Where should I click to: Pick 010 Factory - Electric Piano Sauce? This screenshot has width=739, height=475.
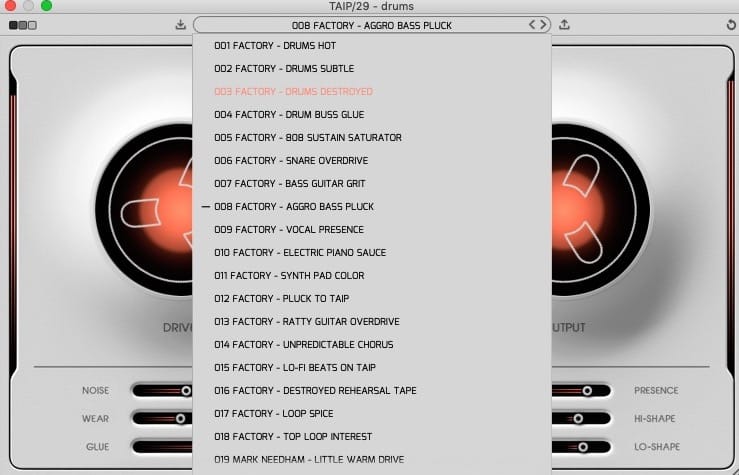(x=372, y=253)
